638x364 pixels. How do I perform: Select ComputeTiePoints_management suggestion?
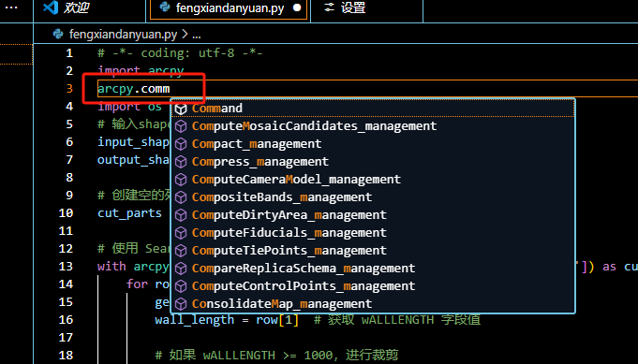(373, 250)
